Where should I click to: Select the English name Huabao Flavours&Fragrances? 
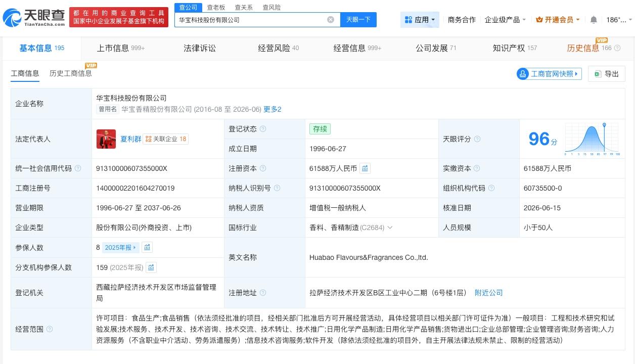click(369, 257)
